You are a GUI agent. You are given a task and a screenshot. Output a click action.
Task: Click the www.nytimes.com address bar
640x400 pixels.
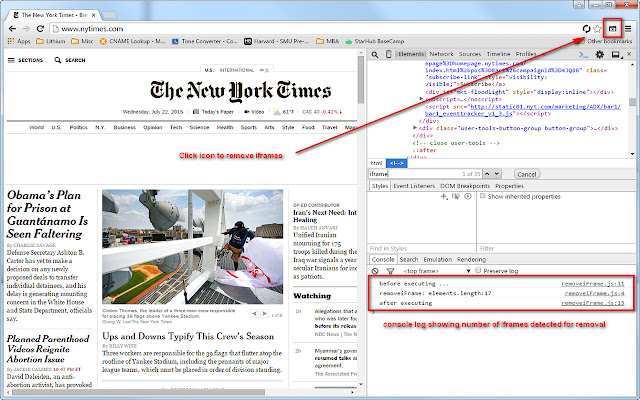click(314, 29)
